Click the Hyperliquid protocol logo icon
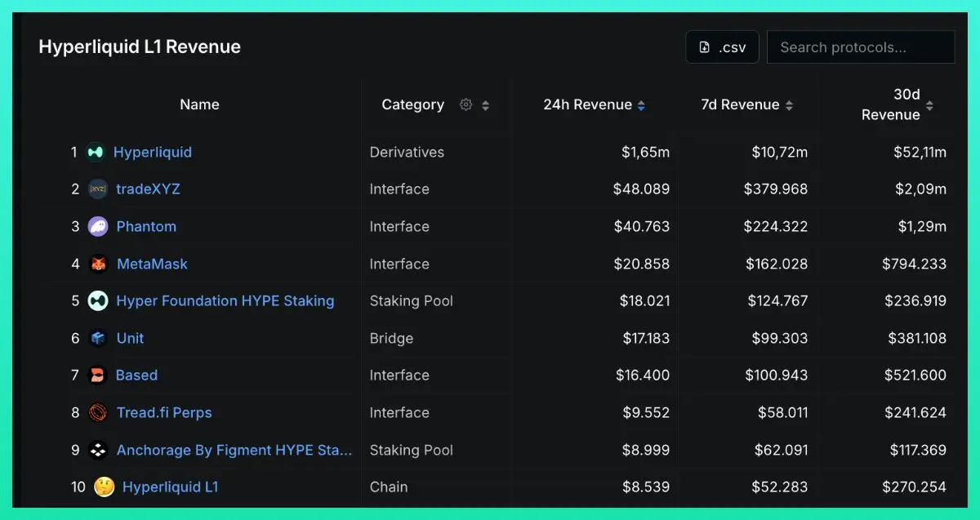 coord(96,152)
